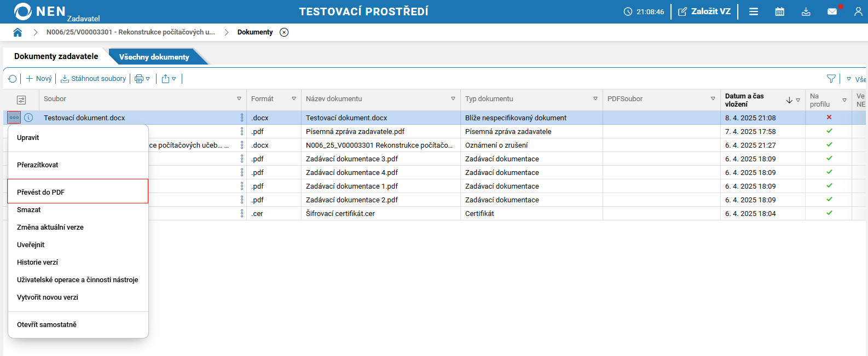Viewport: 868px width, 356px height.
Task: Open the hamburger main menu
Action: pyautogui.click(x=754, y=11)
